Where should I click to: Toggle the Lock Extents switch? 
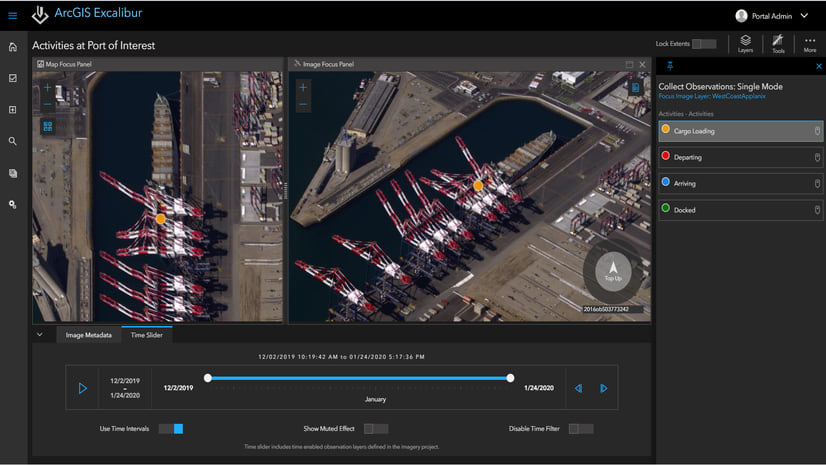pos(704,44)
